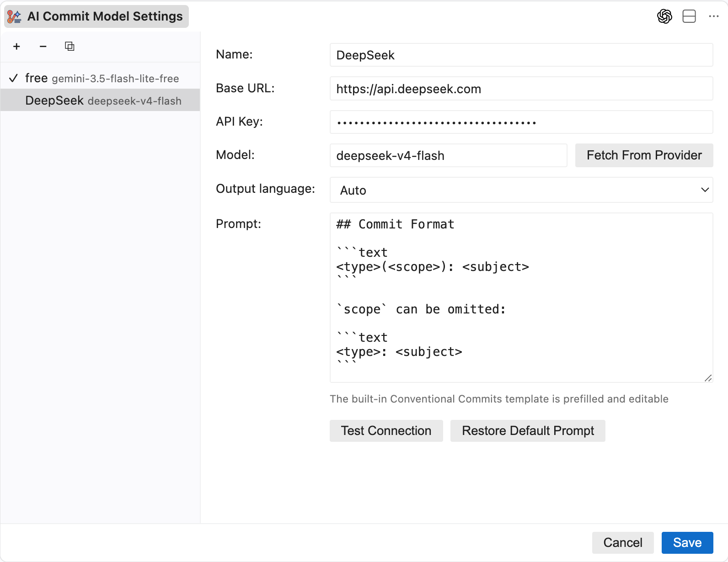This screenshot has height=562, width=728.
Task: Click the Name label
Action: tap(234, 54)
